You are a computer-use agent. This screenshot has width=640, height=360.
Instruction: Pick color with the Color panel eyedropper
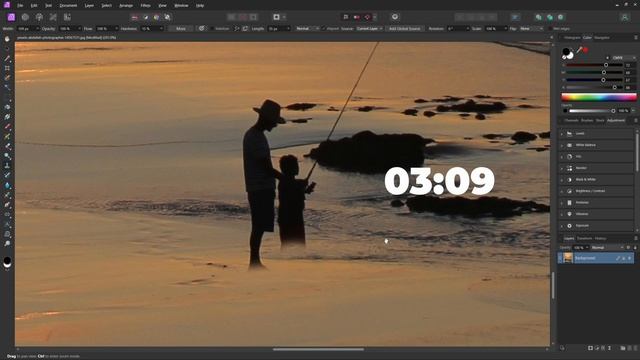(x=579, y=50)
